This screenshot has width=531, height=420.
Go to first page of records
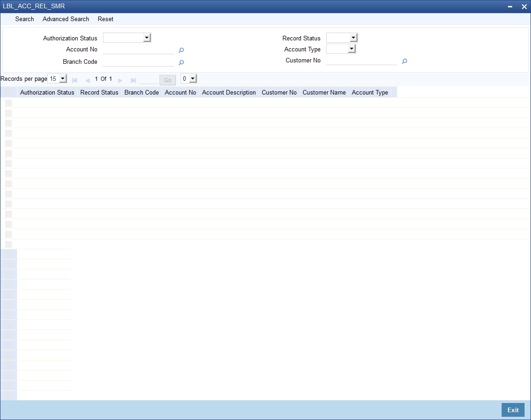click(75, 80)
